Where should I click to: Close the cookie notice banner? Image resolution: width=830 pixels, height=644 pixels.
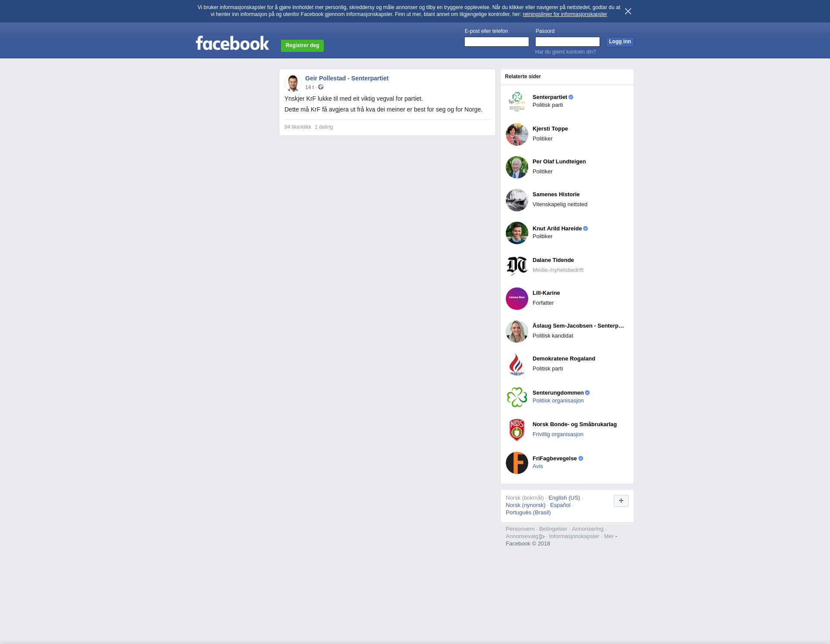(628, 11)
